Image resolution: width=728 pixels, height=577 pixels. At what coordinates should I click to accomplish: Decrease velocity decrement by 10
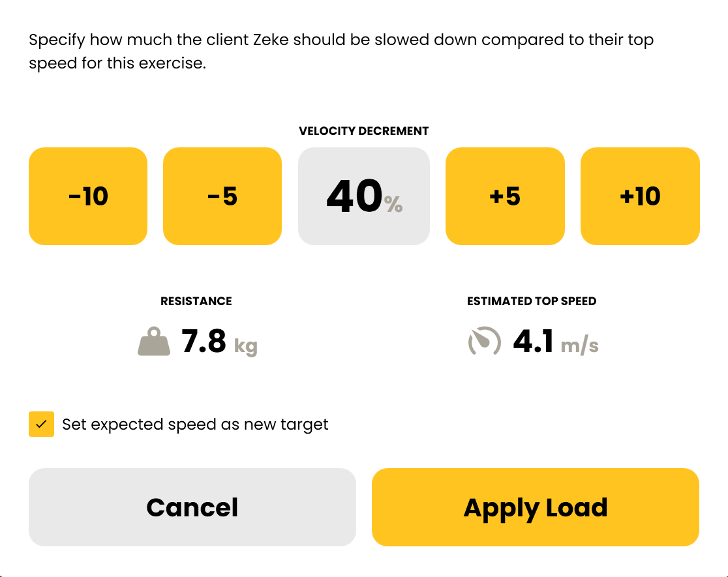[x=88, y=196]
